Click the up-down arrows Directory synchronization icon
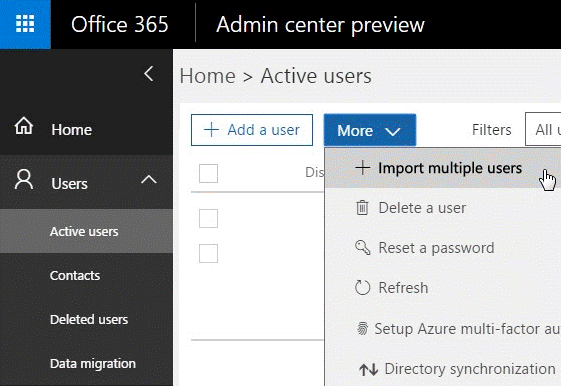Viewport: 561px width, 386px height. click(x=369, y=369)
